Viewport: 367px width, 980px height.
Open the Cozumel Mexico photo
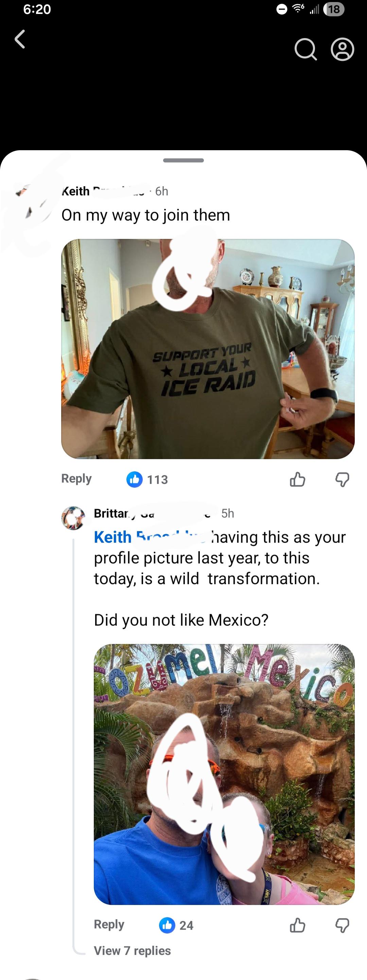click(224, 774)
